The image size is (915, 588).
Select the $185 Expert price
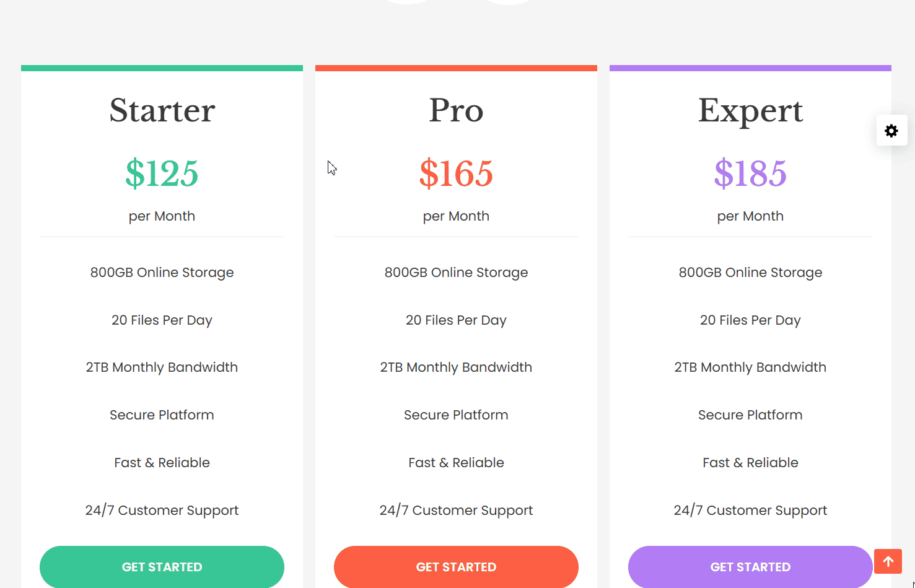pos(750,173)
